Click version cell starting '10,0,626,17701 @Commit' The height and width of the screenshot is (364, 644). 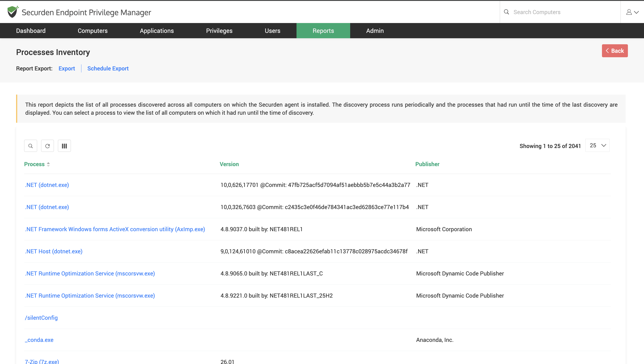click(x=315, y=185)
